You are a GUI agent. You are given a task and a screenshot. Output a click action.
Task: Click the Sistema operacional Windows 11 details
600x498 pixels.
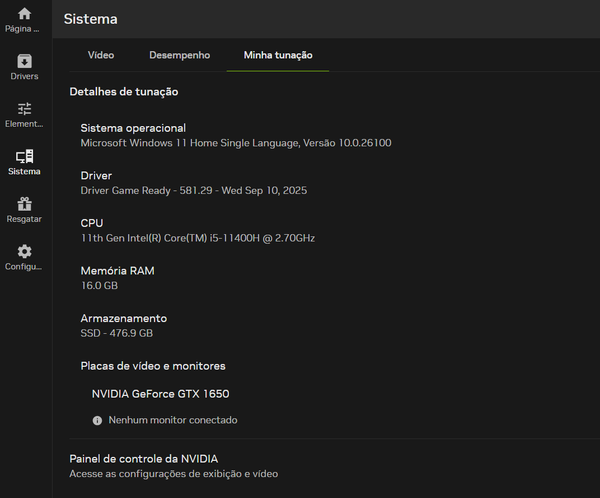pyautogui.click(x=236, y=143)
